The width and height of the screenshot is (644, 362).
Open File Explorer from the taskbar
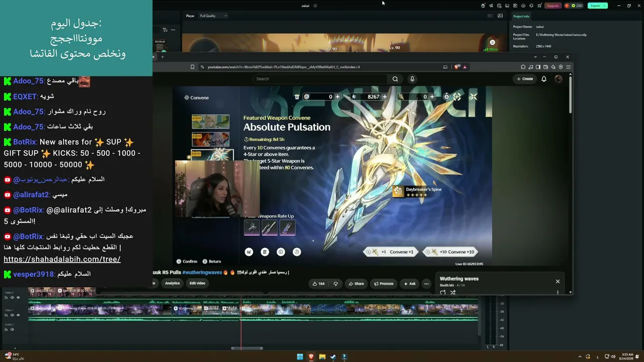322,357
